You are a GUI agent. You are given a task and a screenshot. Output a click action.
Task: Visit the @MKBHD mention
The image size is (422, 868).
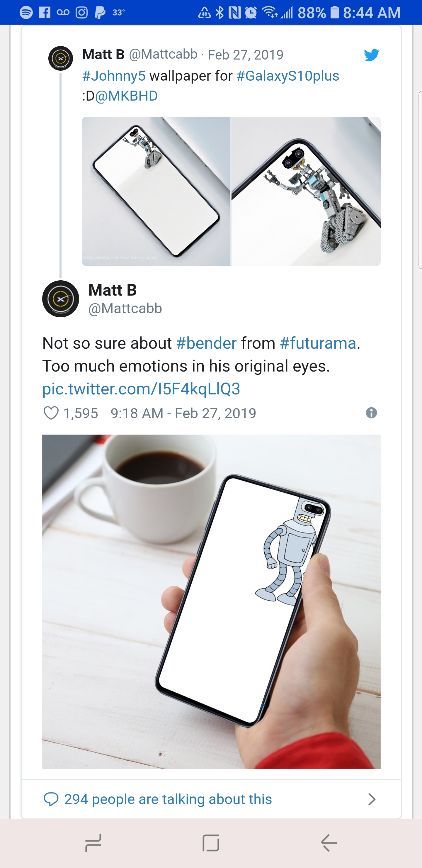pos(126,96)
